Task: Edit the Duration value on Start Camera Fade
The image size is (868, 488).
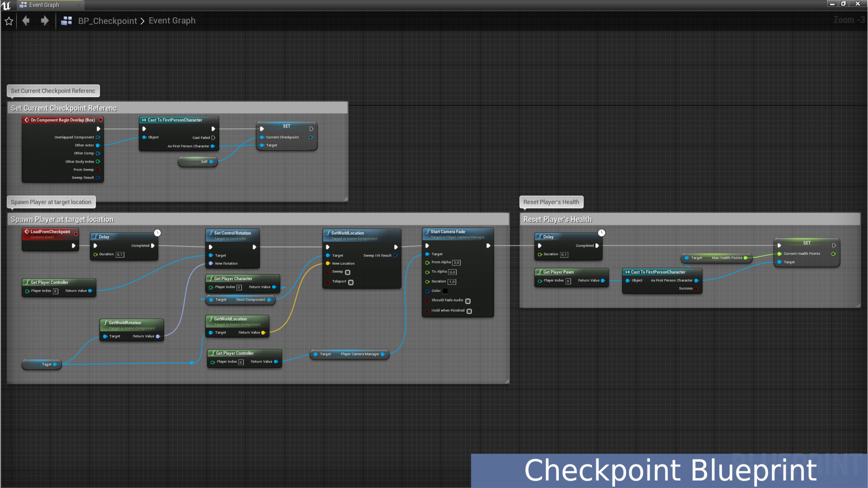Action: (453, 282)
